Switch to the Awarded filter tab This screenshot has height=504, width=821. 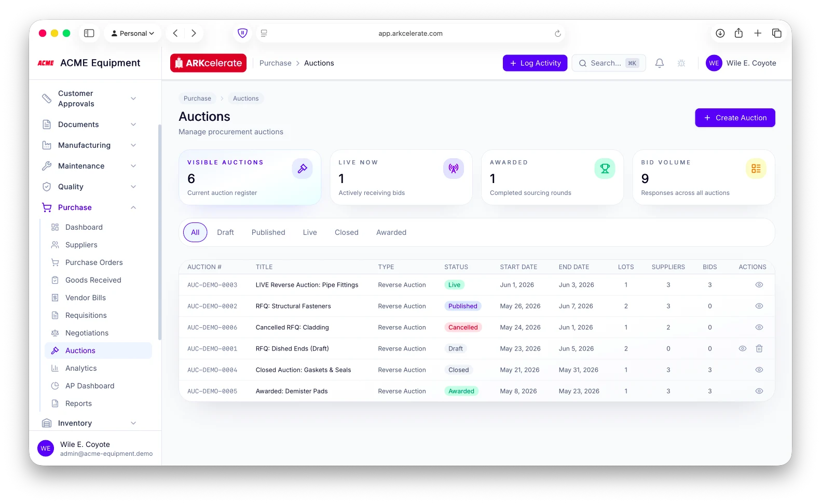point(391,232)
